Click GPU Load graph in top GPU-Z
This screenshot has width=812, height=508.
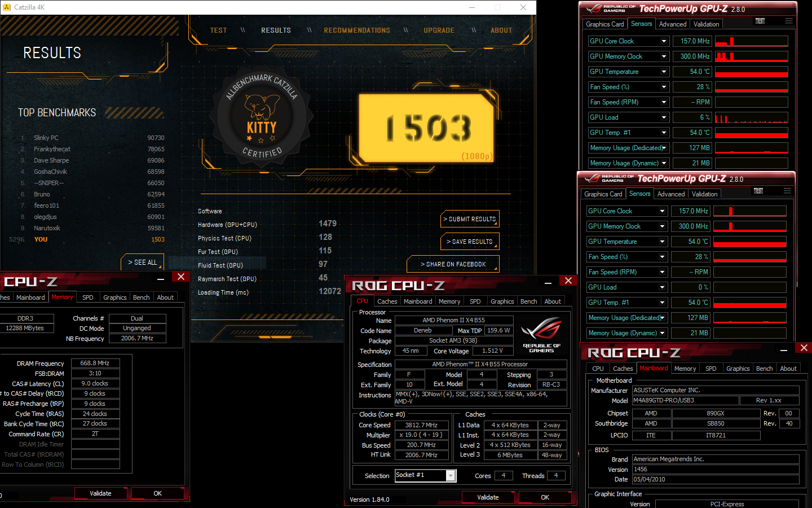[751, 117]
